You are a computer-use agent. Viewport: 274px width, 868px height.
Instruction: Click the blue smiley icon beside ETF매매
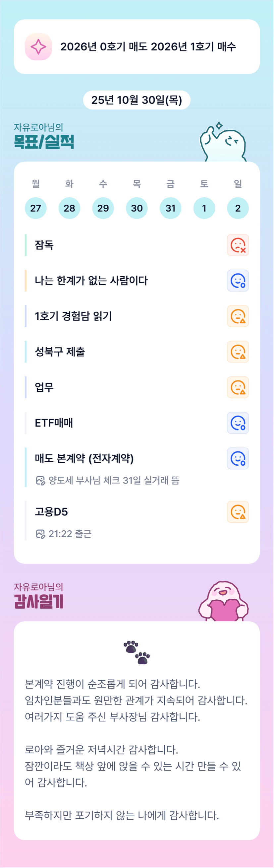[x=238, y=423]
